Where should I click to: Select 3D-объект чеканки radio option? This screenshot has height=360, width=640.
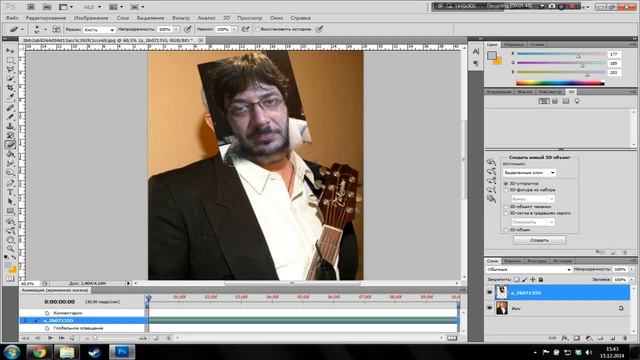[x=506, y=207]
